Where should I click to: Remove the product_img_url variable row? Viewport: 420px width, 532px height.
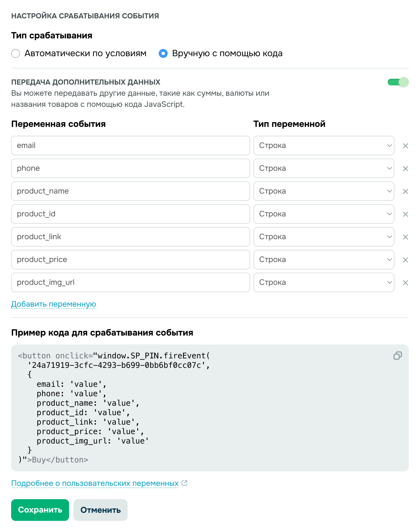[x=405, y=283]
